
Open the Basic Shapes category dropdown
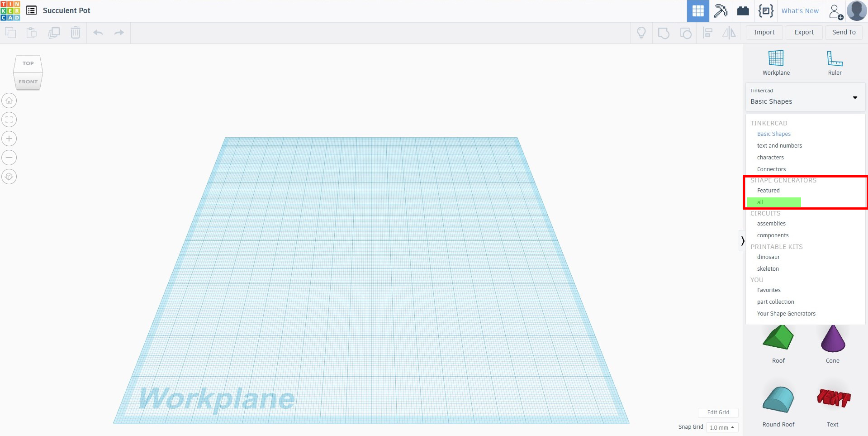[805, 97]
